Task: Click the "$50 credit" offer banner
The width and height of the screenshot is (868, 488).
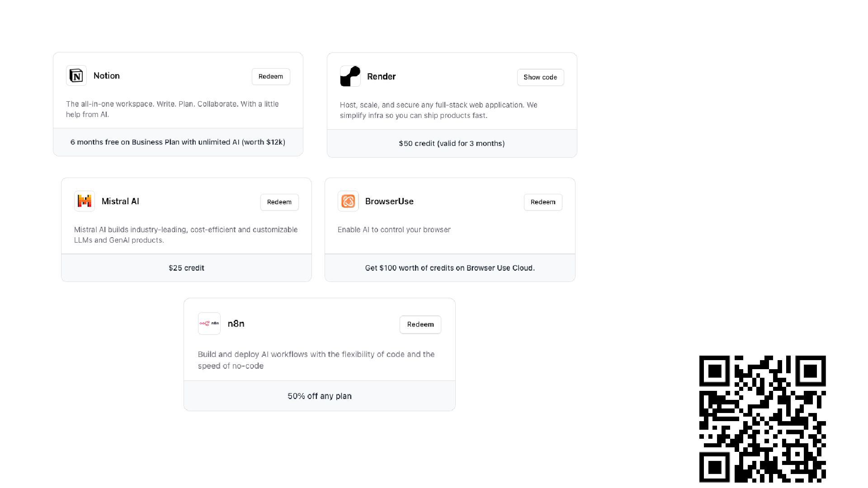Action: point(452,144)
